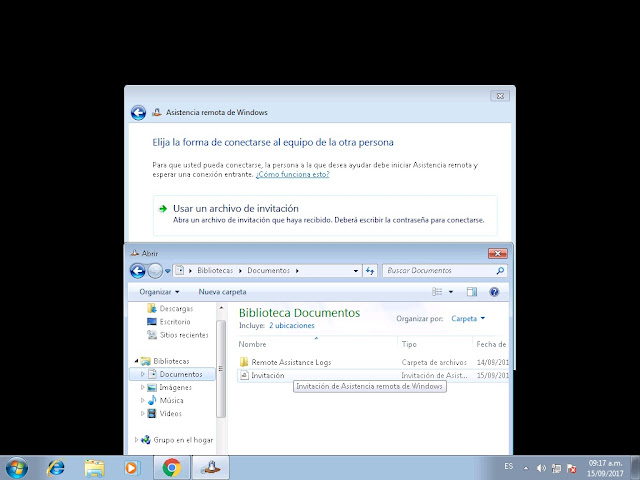Close the Abrir dialog

[498, 253]
